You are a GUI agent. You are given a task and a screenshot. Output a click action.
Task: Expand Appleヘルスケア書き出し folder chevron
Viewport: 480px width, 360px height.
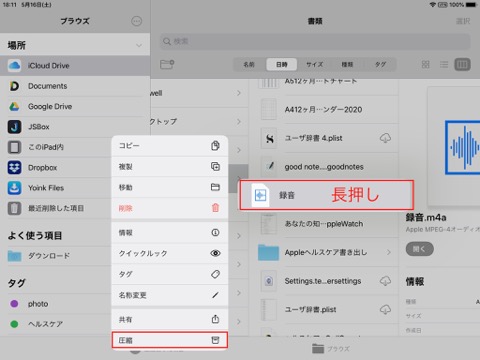(389, 252)
